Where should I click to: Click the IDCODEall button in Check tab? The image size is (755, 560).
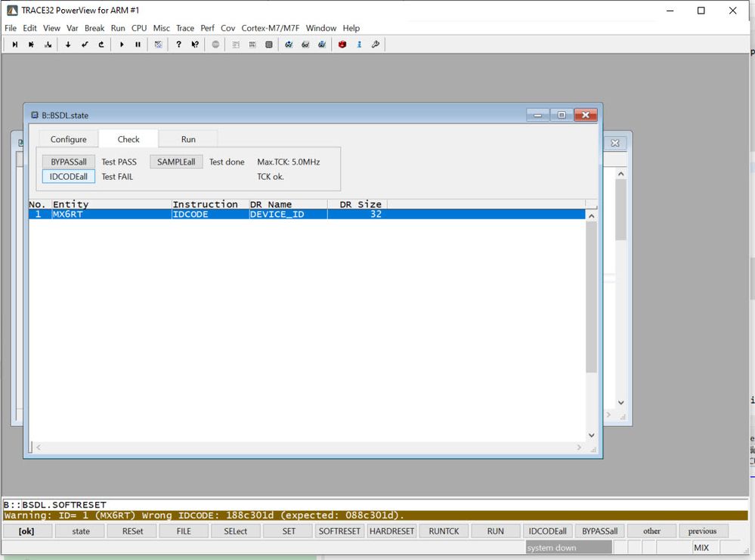(x=69, y=177)
